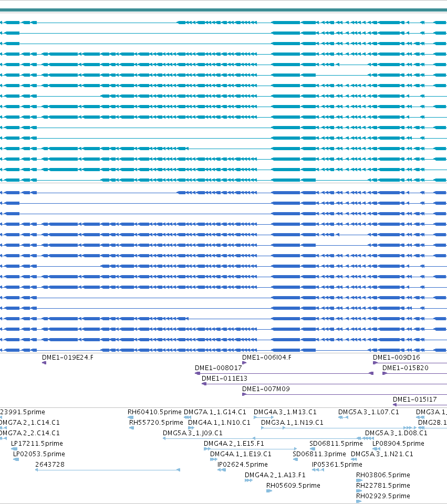Select LP17211.5prime label

(37, 444)
